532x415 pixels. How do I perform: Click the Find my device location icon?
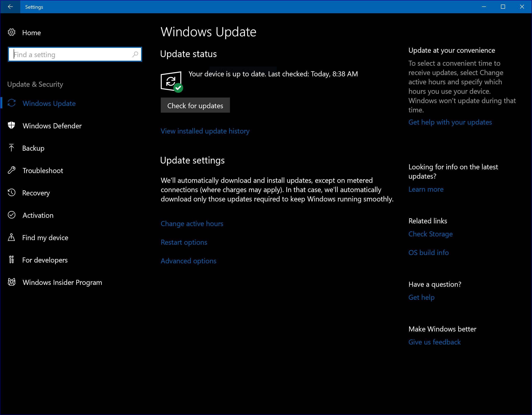point(11,238)
